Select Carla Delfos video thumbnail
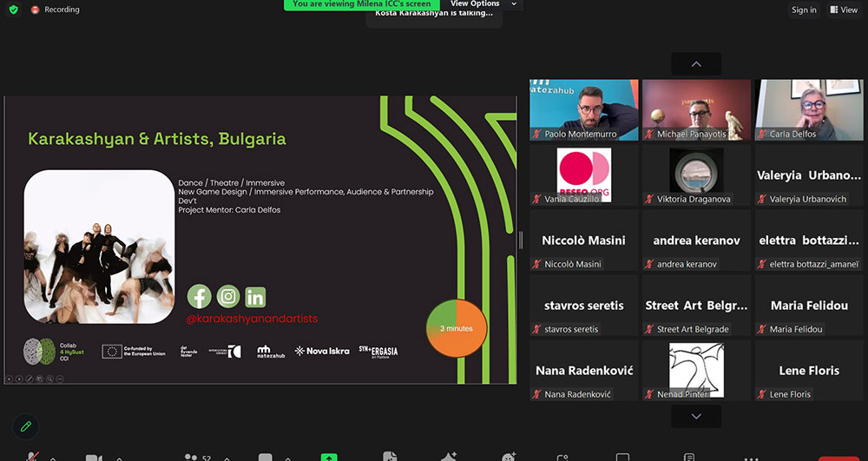This screenshot has width=868, height=461. coord(808,109)
